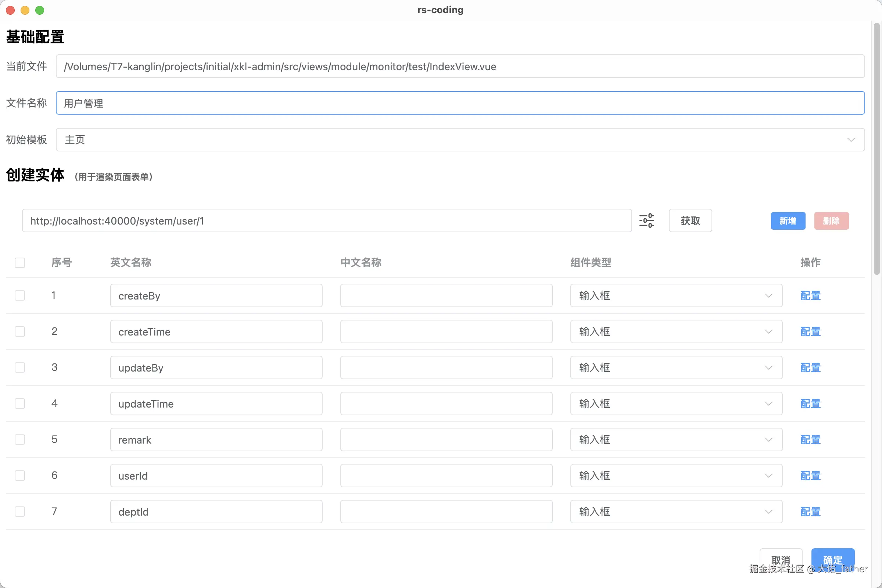Open component type dropdown for userId

[x=676, y=476]
